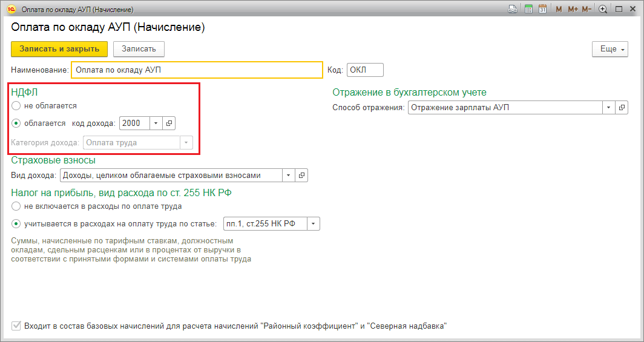Click the zoom magnifier icon
The image size is (644, 342).
(603, 9)
